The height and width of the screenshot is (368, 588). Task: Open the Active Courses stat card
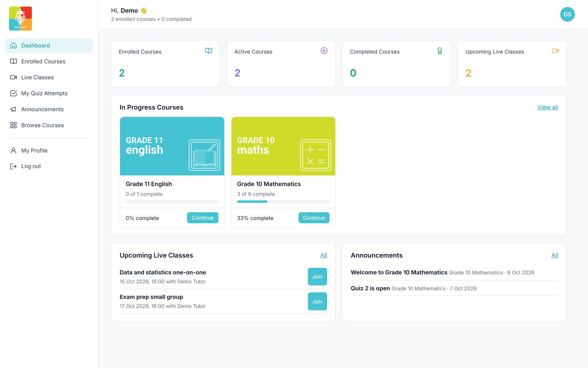281,64
